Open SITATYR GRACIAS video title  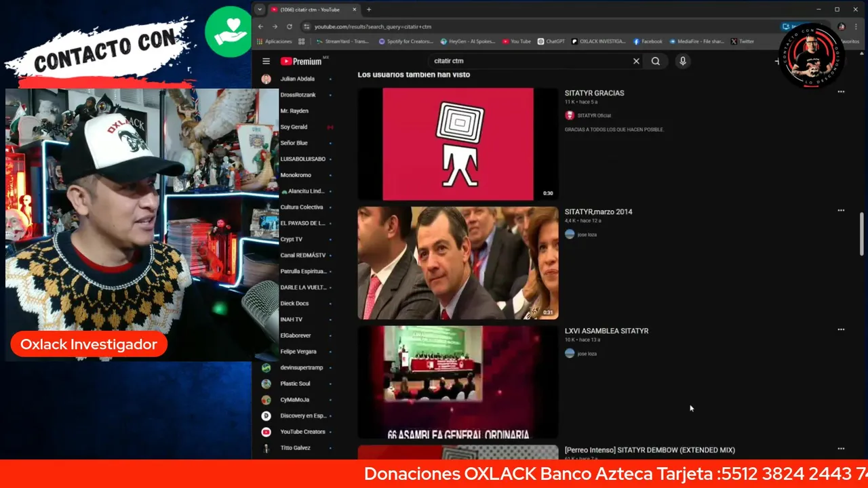click(594, 93)
